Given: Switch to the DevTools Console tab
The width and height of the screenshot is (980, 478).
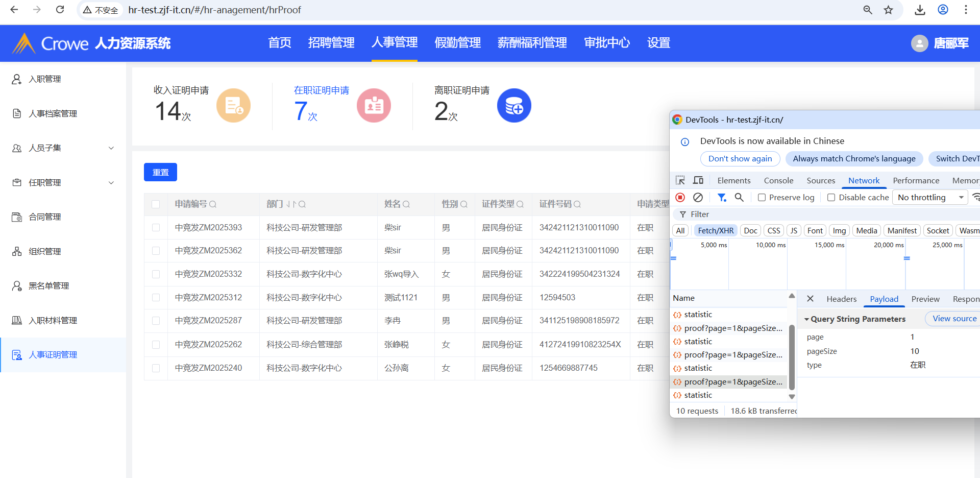Looking at the screenshot, I should [778, 180].
